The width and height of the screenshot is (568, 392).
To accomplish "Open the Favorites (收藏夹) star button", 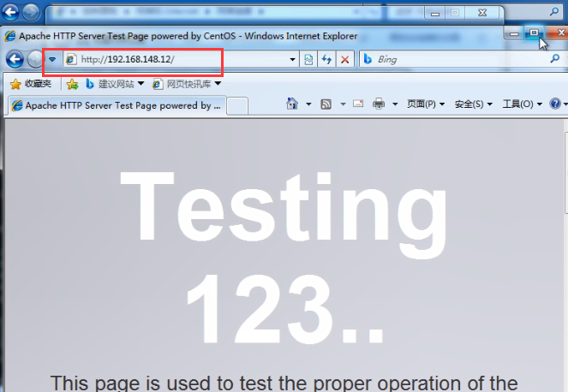I will [x=31, y=84].
